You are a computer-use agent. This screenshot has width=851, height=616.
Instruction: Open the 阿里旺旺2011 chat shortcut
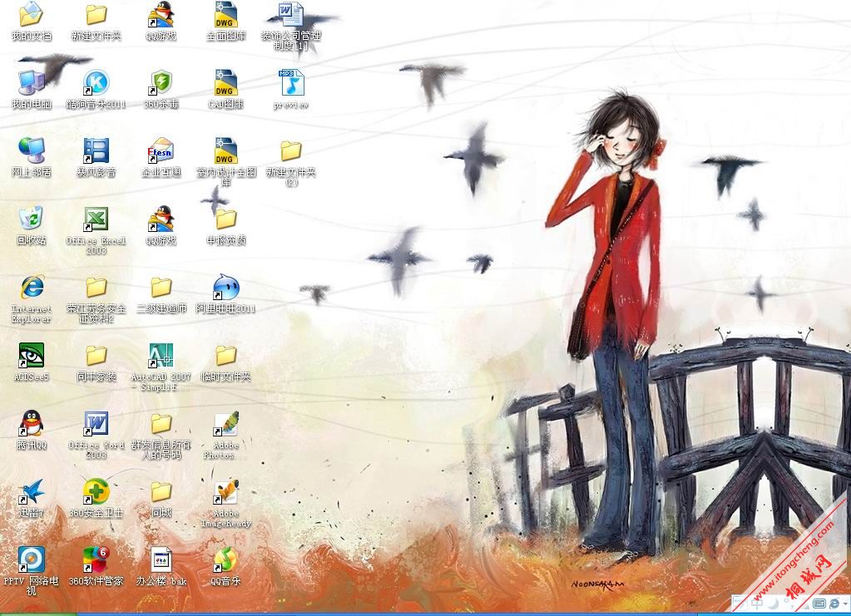coord(225,288)
